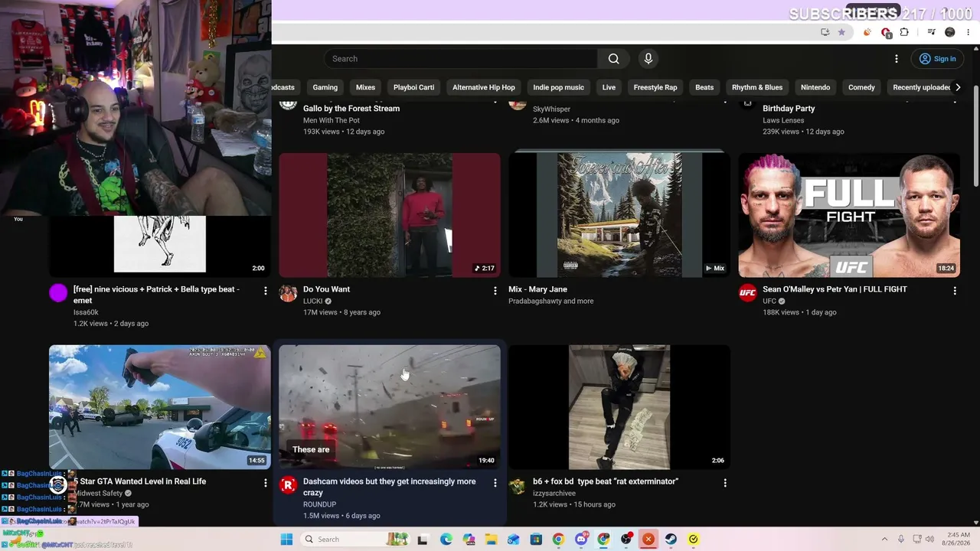Viewport: 980px width, 551px height.
Task: Open 'b6 + fox bd type beat' title
Action: click(606, 481)
